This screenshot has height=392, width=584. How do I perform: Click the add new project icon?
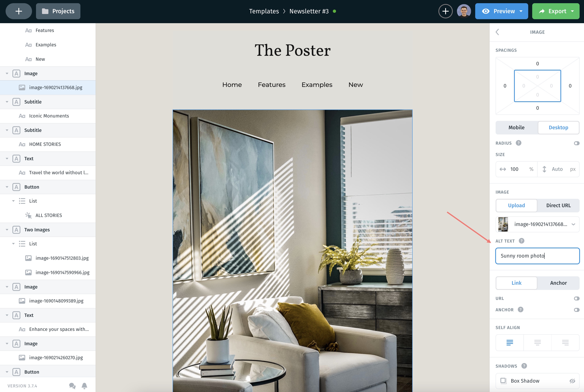18,11
